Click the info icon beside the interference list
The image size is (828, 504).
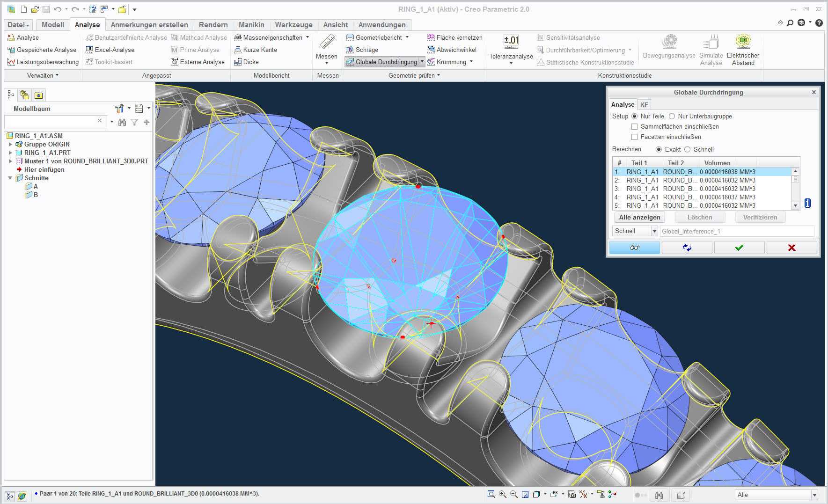point(807,203)
